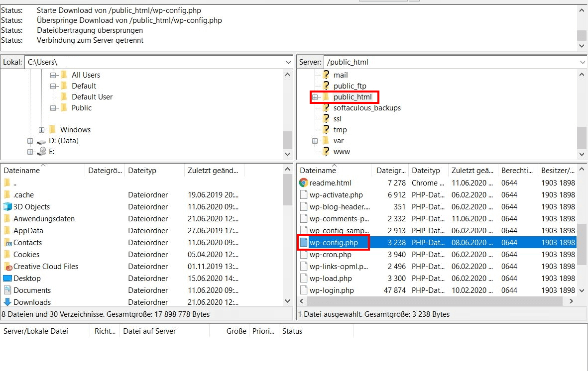The height and width of the screenshot is (371, 588).
Task: Click the www question mark icon
Action: 326,151
